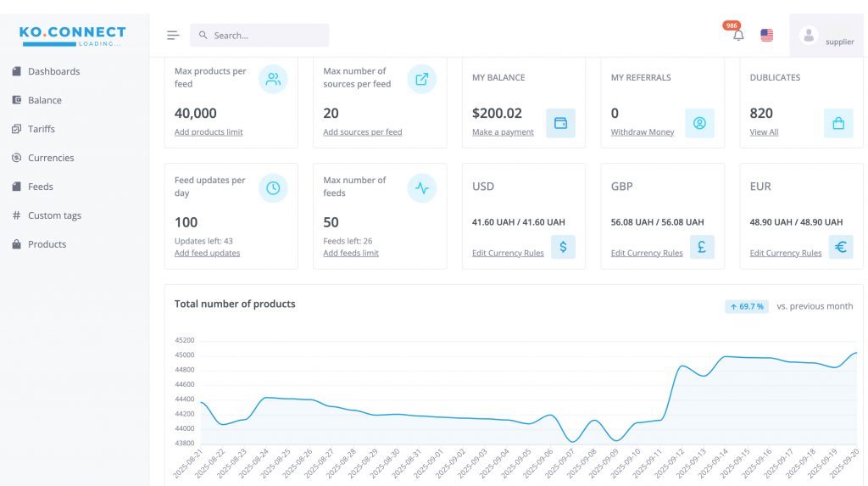868x486 pixels.
Task: Open Custom tags from the sidebar
Action: click(54, 215)
